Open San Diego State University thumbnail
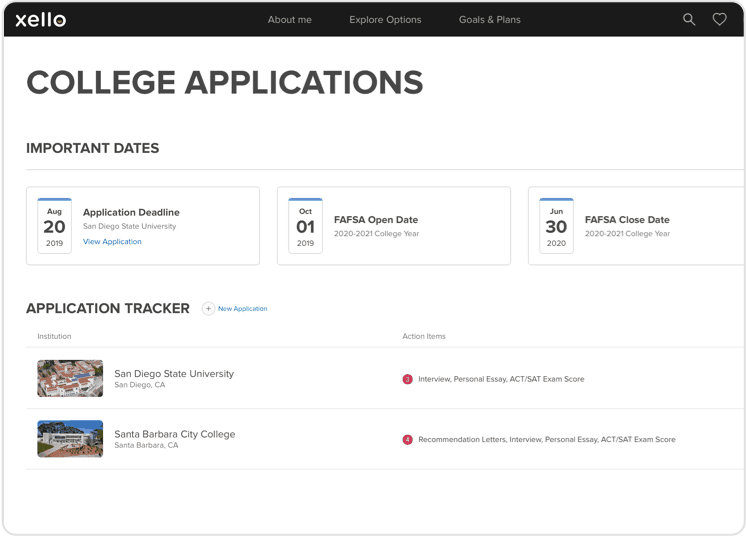 pyautogui.click(x=70, y=378)
